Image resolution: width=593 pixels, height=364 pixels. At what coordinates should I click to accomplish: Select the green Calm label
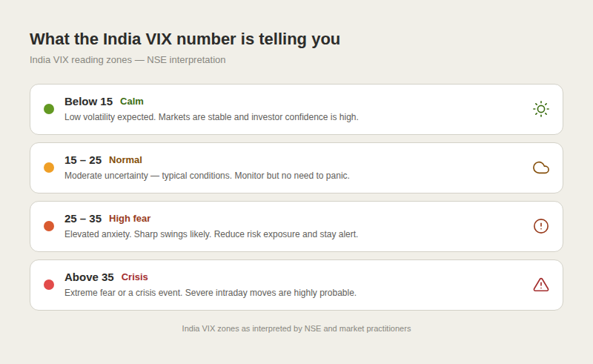point(132,102)
